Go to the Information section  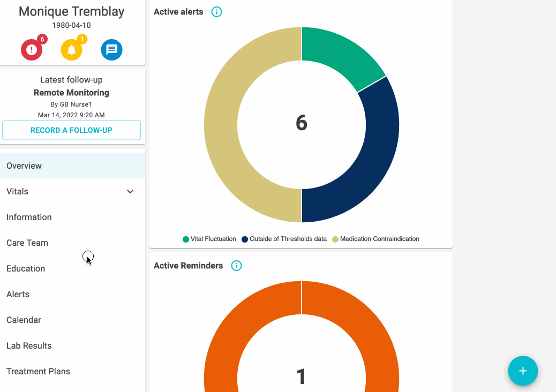tap(73, 217)
